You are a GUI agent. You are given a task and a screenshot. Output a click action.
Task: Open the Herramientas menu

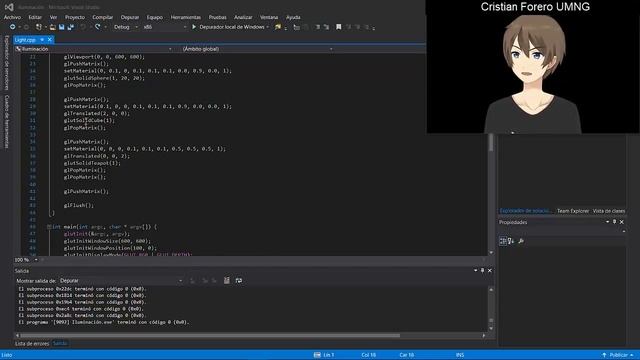point(186,17)
